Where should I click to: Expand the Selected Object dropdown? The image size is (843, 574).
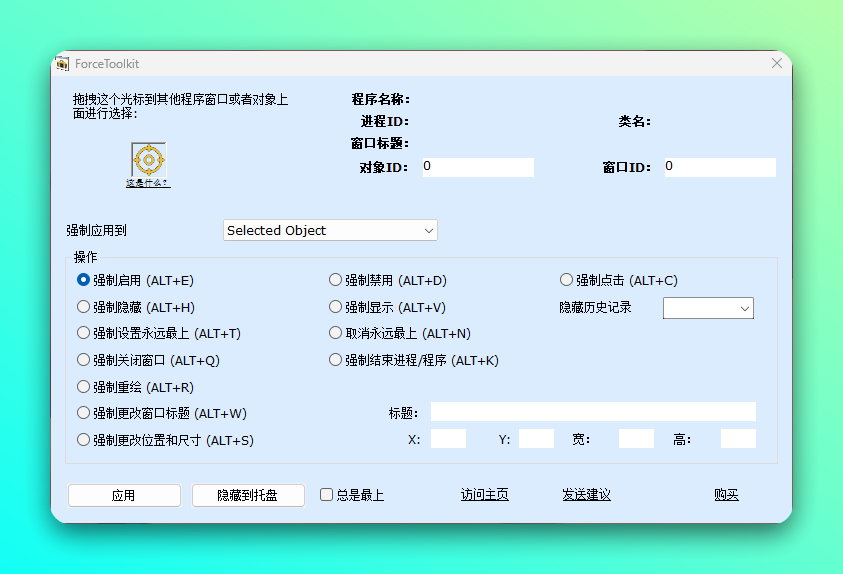[330, 230]
